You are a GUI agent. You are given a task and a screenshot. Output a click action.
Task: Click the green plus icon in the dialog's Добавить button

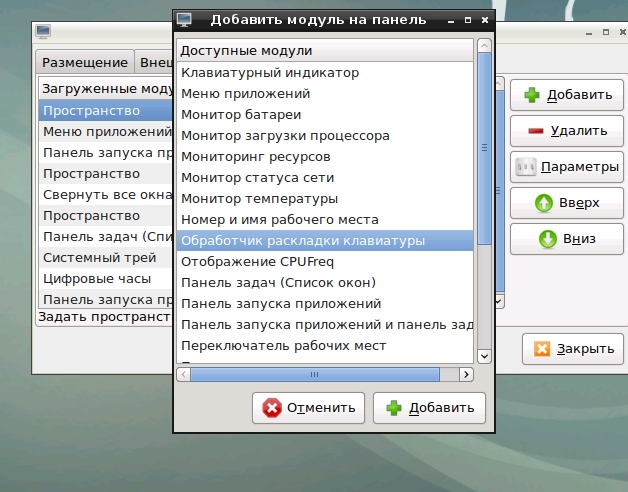(394, 408)
